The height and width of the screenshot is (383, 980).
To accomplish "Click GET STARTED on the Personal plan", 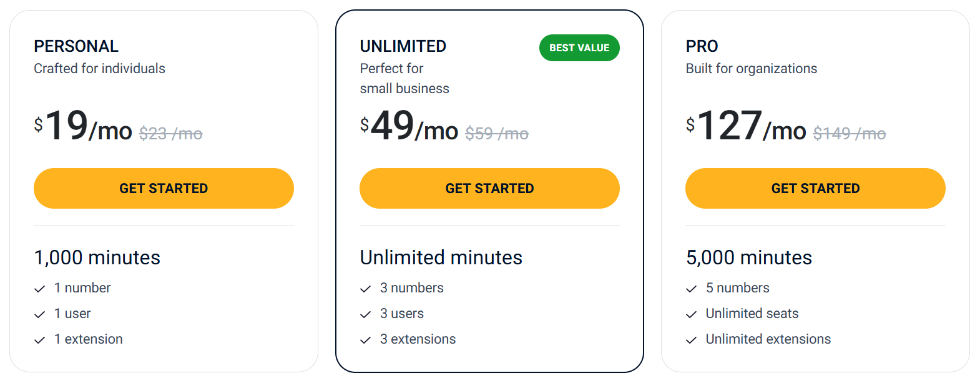I will click(164, 188).
